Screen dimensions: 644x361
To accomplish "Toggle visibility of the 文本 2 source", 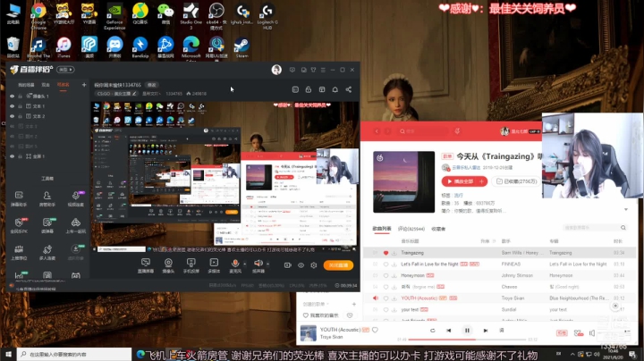I will 12,116.
